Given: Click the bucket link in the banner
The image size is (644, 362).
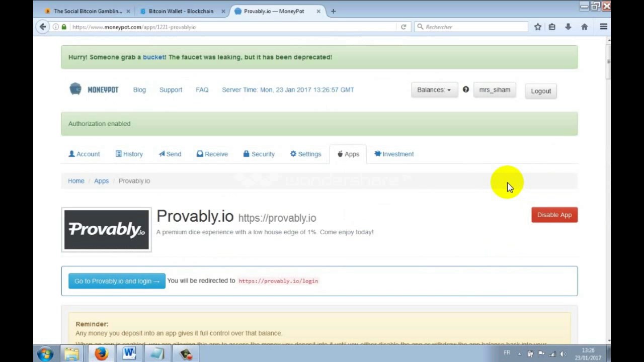Looking at the screenshot, I should click(x=153, y=57).
